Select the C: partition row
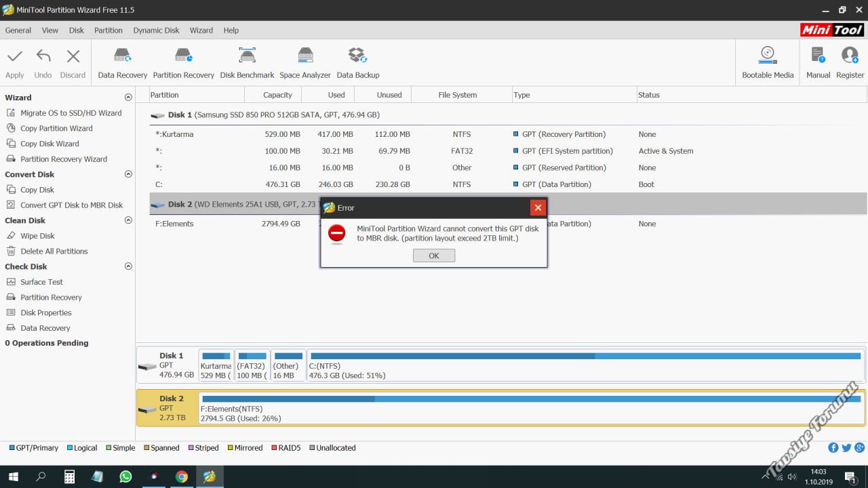868x488 pixels. click(508, 184)
